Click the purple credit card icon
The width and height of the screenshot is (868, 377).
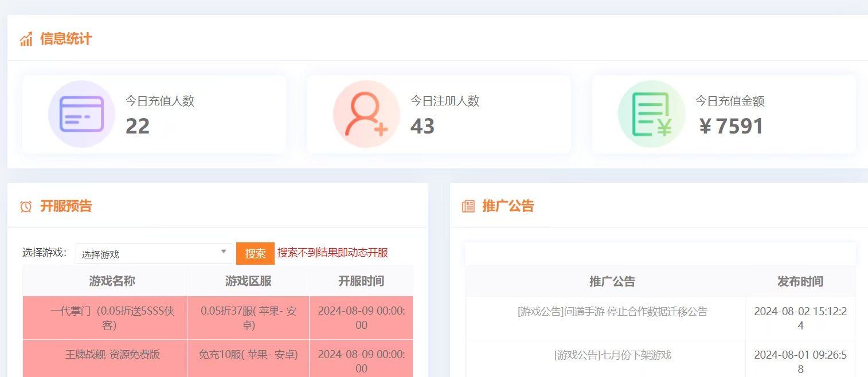pos(81,114)
